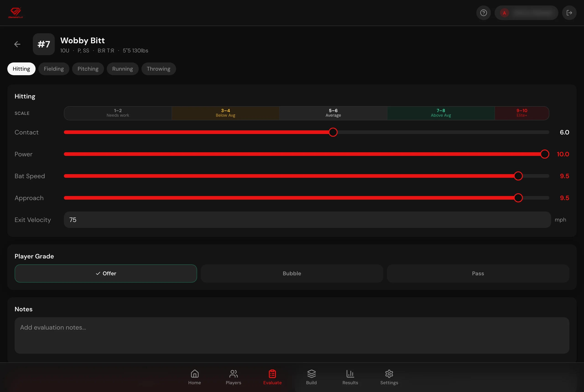584x392 pixels.
Task: Select the Hitting tab
Action: coord(21,69)
